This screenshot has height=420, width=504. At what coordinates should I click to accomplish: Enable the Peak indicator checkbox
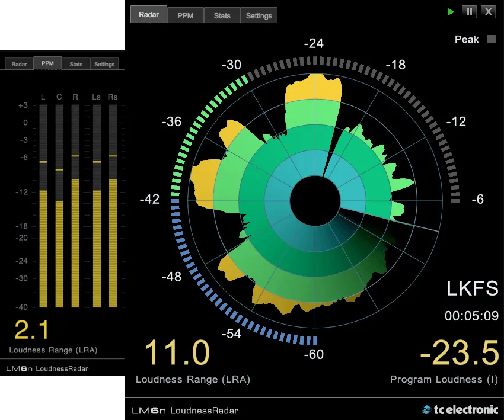(491, 39)
